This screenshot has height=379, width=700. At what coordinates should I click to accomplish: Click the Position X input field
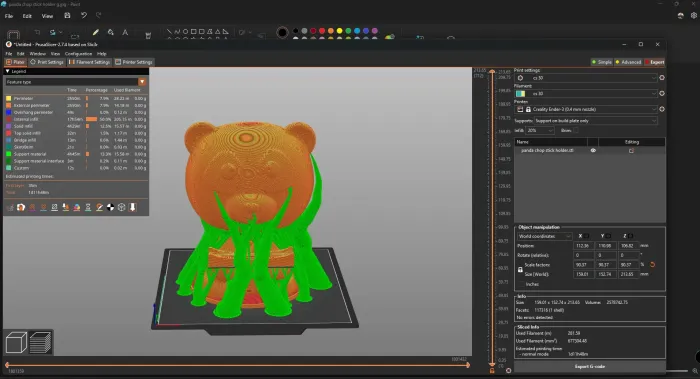(x=583, y=246)
